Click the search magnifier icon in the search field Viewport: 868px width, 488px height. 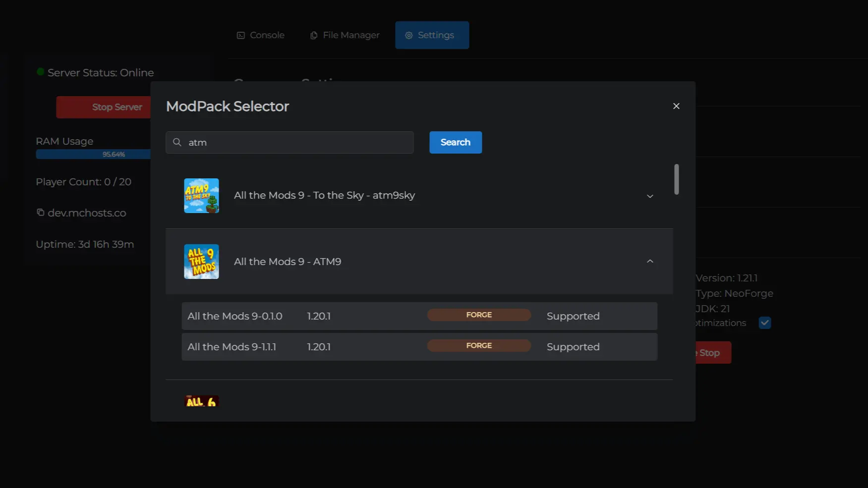[177, 142]
